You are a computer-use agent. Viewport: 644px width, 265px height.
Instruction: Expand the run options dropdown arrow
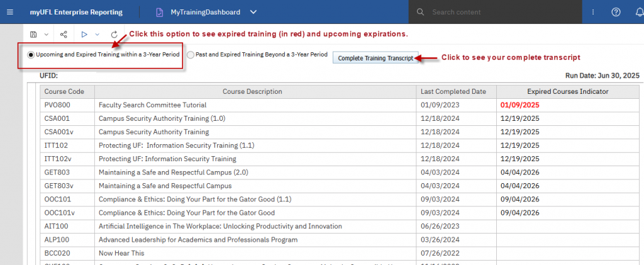tap(97, 35)
